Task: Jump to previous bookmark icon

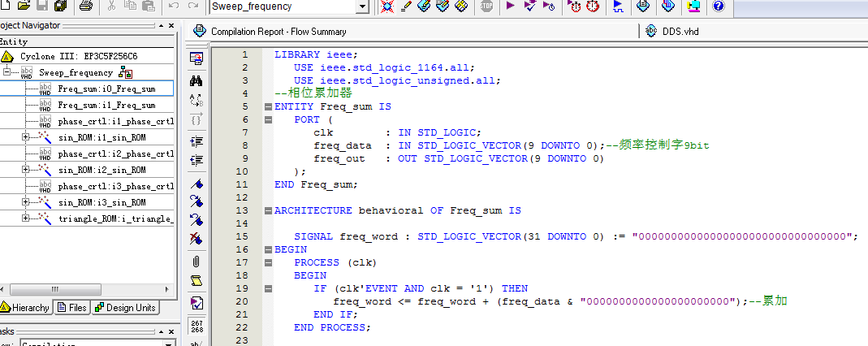Action: [x=196, y=220]
